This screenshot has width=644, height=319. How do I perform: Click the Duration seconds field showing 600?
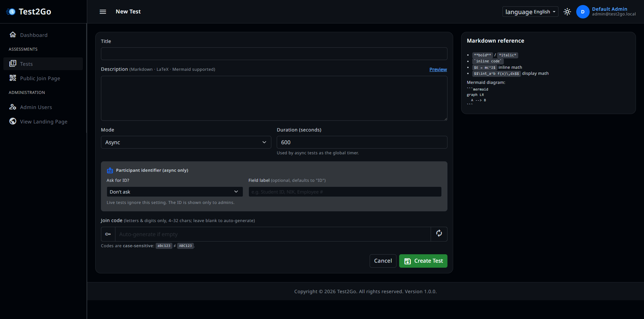click(362, 142)
